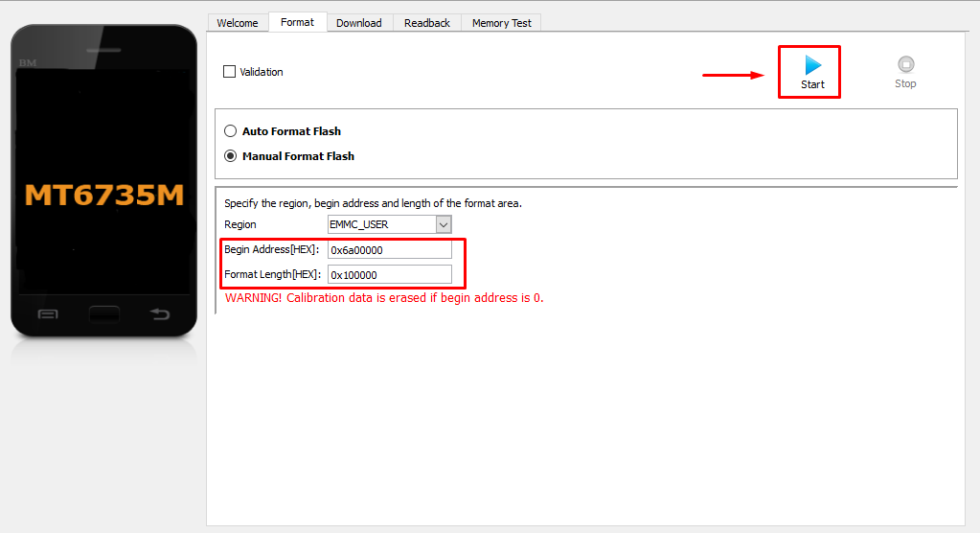Tap the phone's center home button

103,314
